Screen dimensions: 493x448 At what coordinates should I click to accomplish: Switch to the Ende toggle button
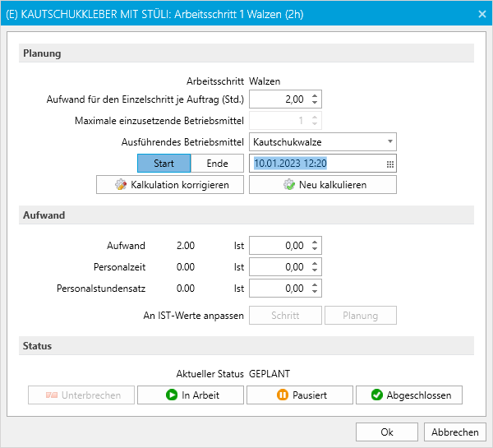[217, 164]
